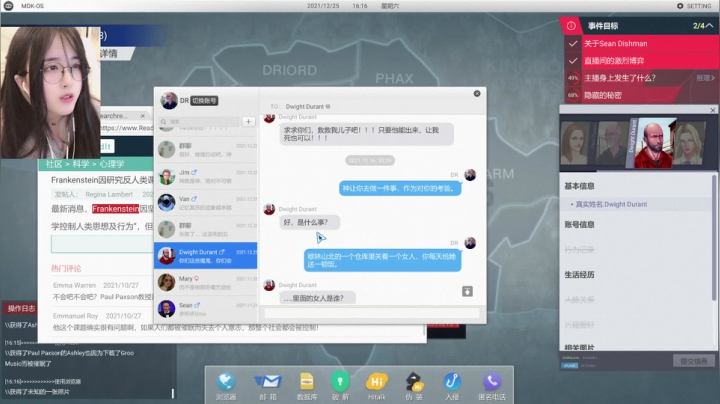This screenshot has height=404, width=720.
Task: Select the red-haired woman portrait thumbnail
Action: click(x=574, y=143)
